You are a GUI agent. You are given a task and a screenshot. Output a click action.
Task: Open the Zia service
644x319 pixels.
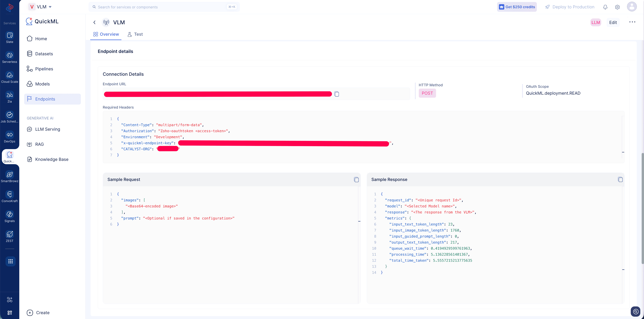[10, 97]
